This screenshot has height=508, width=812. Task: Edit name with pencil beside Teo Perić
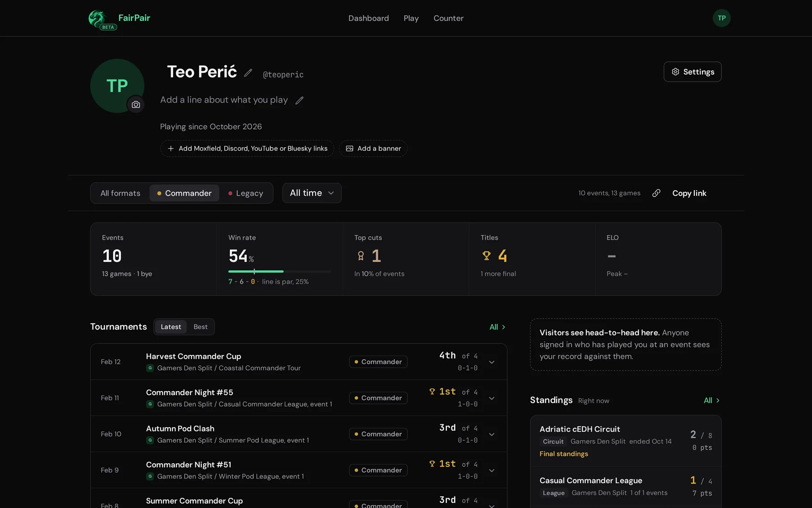point(248,72)
